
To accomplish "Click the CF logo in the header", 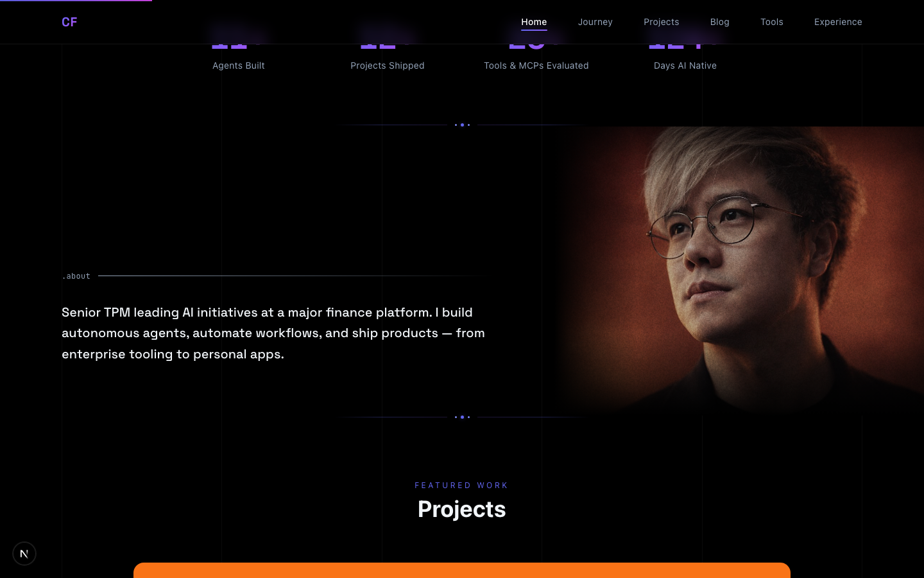I will point(69,22).
